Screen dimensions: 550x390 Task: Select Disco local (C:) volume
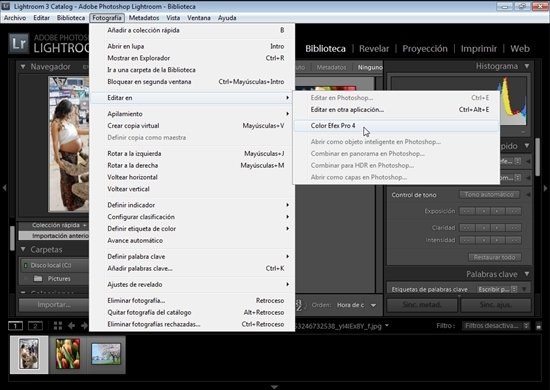tap(54, 265)
